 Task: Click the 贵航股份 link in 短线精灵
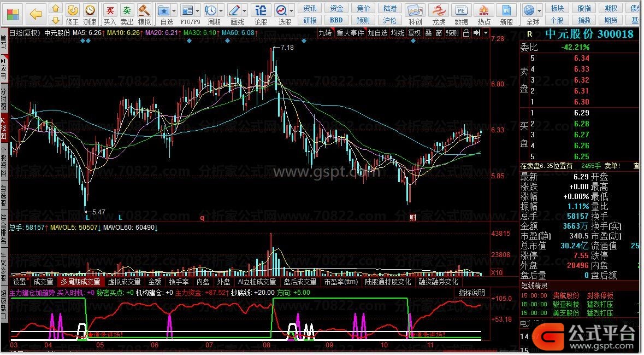[566, 296]
